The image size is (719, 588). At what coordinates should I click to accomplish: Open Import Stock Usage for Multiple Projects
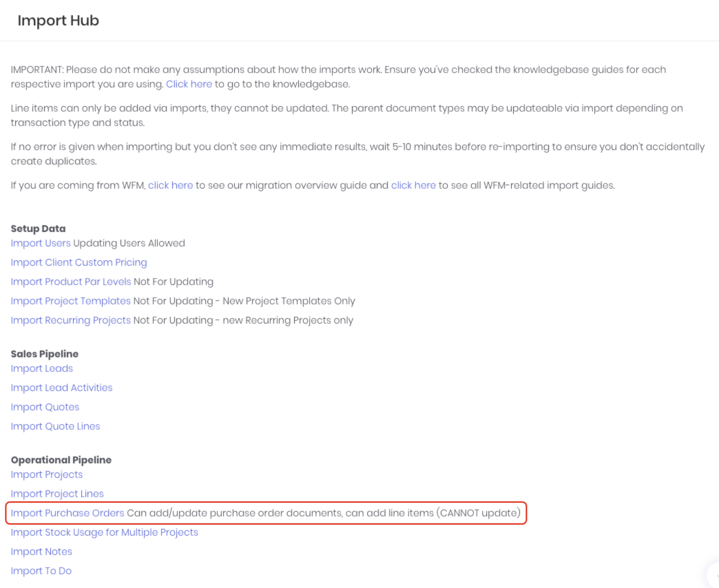click(x=104, y=532)
